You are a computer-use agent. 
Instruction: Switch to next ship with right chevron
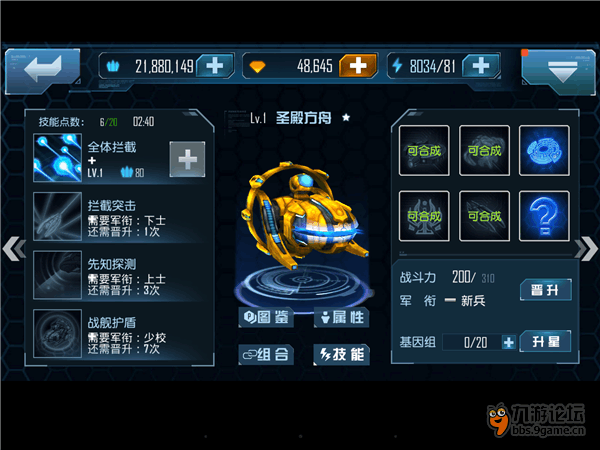tap(586, 249)
